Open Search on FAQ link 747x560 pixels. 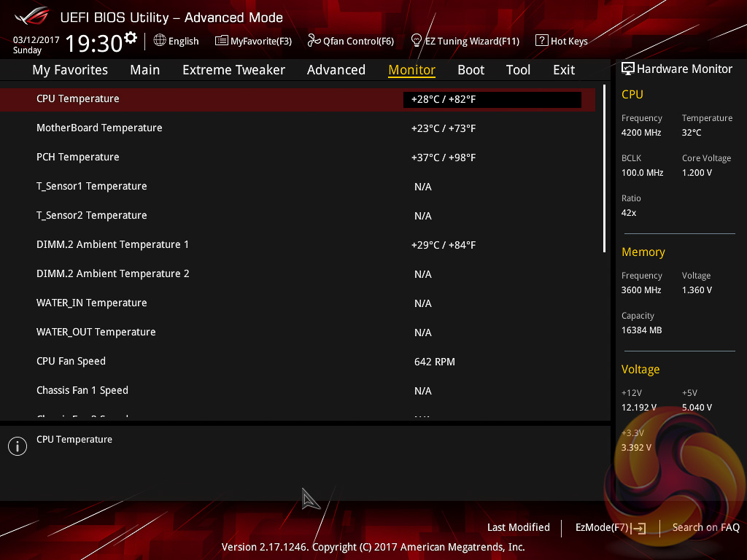[x=705, y=528]
